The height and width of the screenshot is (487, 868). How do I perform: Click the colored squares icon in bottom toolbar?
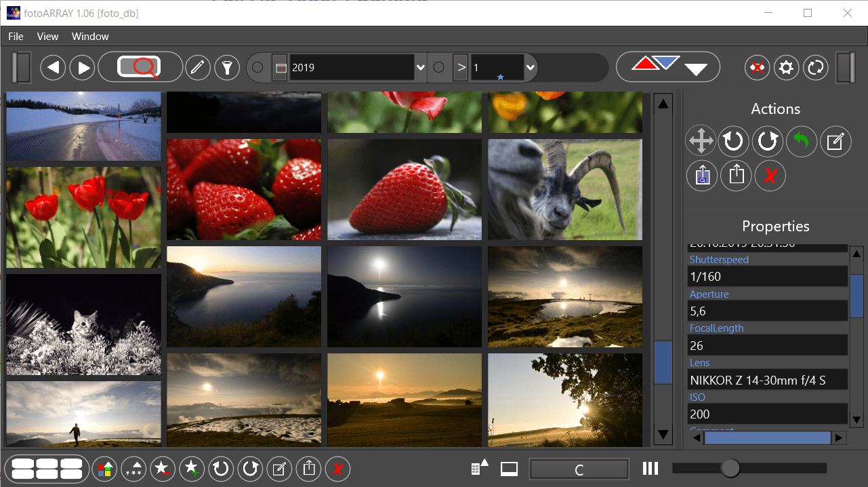tap(105, 469)
